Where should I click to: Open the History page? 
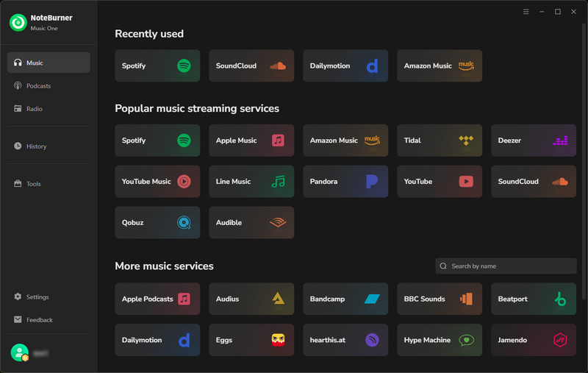coord(49,146)
